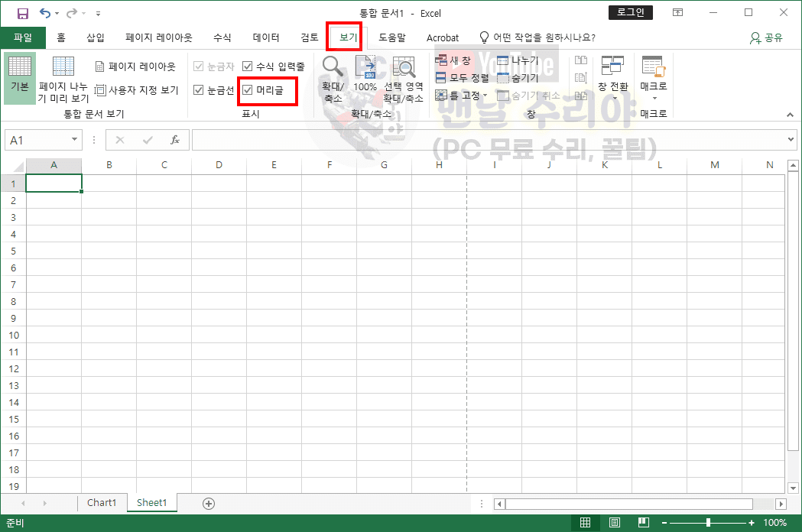Image resolution: width=802 pixels, height=532 pixels.
Task: Uncheck the 머리글 checkbox
Action: point(248,90)
